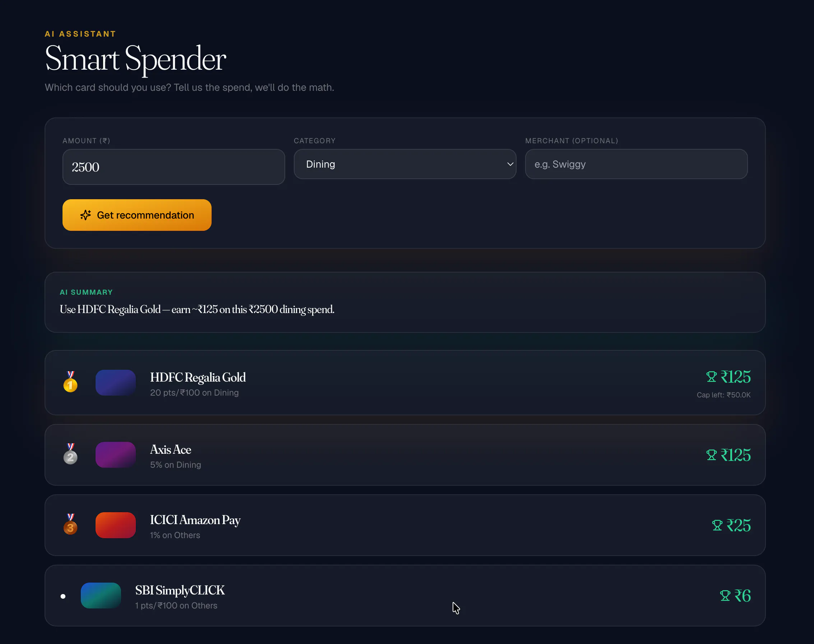Click the ₹25 reward value for ICICI Amazon Pay
814x644 pixels.
coord(738,525)
